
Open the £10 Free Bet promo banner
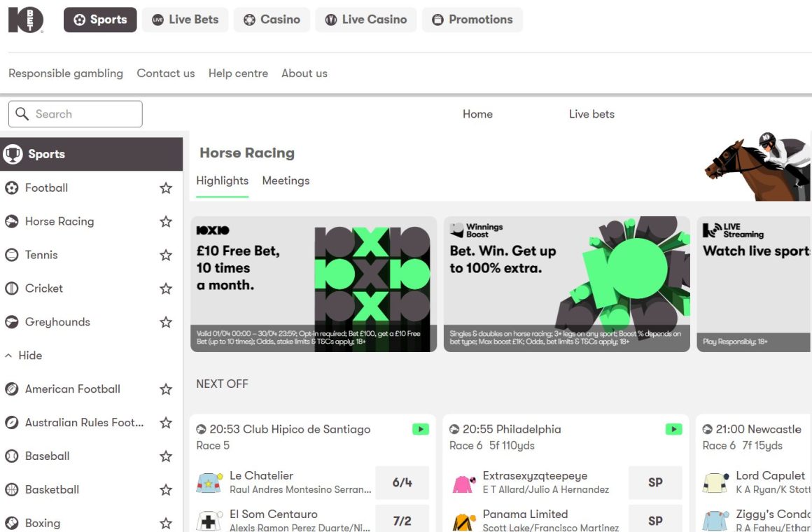click(314, 284)
